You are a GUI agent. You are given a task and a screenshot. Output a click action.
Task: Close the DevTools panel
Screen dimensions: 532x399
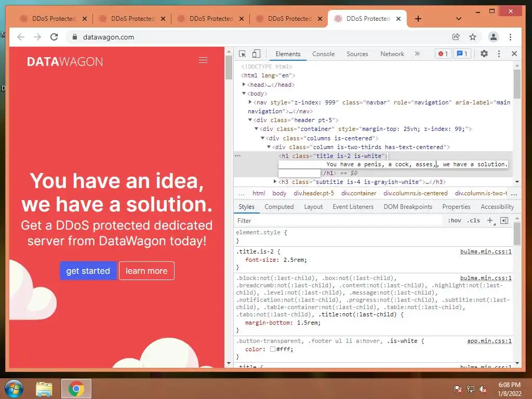tap(514, 54)
